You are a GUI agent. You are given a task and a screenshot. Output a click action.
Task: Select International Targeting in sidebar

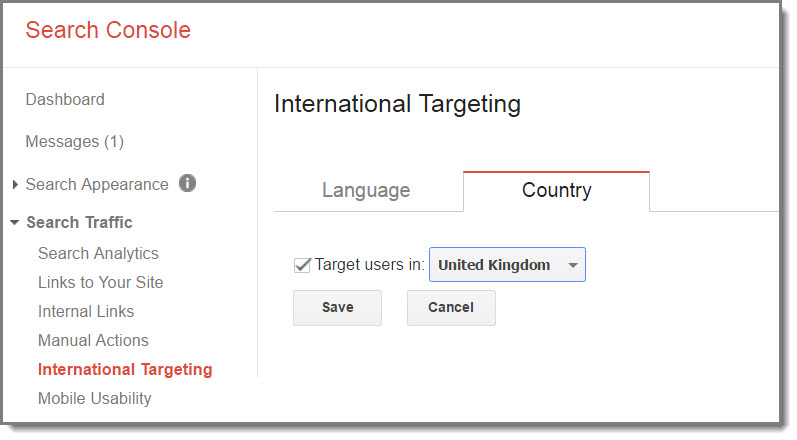coord(125,369)
